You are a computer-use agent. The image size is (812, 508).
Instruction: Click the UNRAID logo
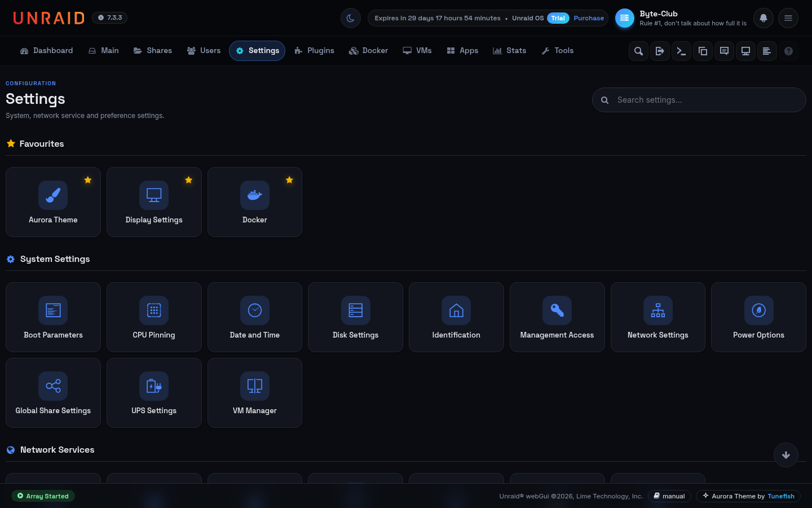pyautogui.click(x=49, y=18)
